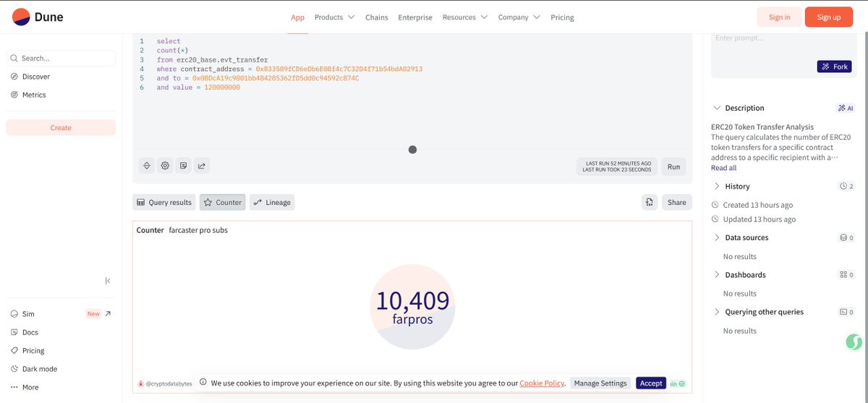Open the query settings gear icon
The height and width of the screenshot is (403, 868).
(x=165, y=166)
